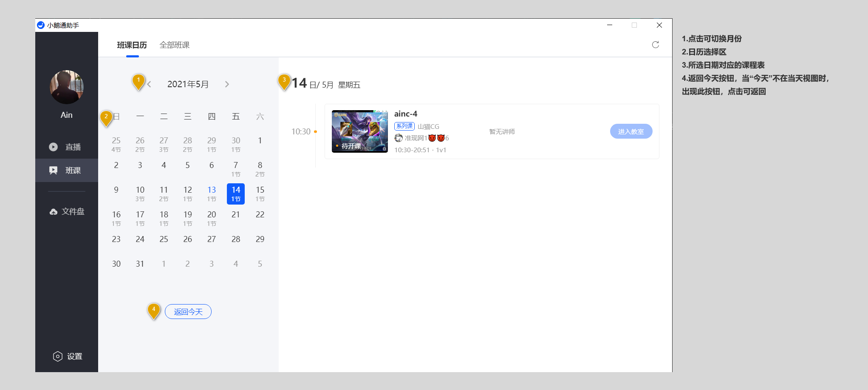Open the 班课 section in sidebar
The image size is (868, 390).
(67, 170)
